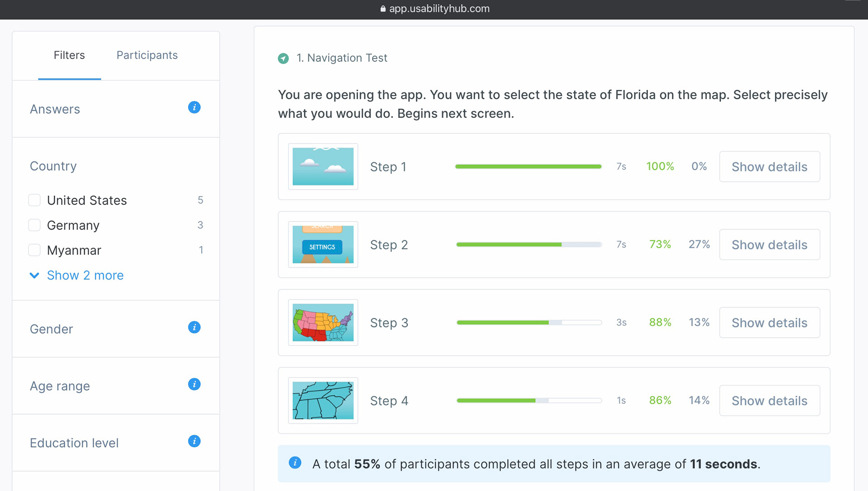Click the Age range info icon

click(194, 384)
